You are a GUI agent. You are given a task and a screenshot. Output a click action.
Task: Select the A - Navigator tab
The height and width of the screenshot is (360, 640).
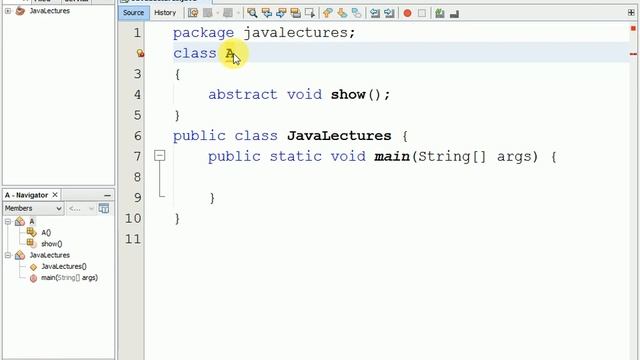27,195
